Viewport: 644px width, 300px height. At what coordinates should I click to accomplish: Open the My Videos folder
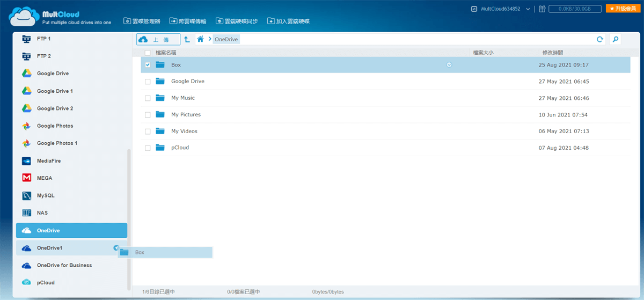184,131
